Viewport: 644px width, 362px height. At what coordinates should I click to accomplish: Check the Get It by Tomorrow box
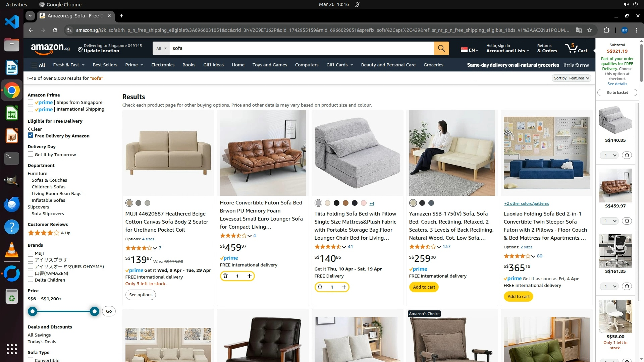coord(31,154)
